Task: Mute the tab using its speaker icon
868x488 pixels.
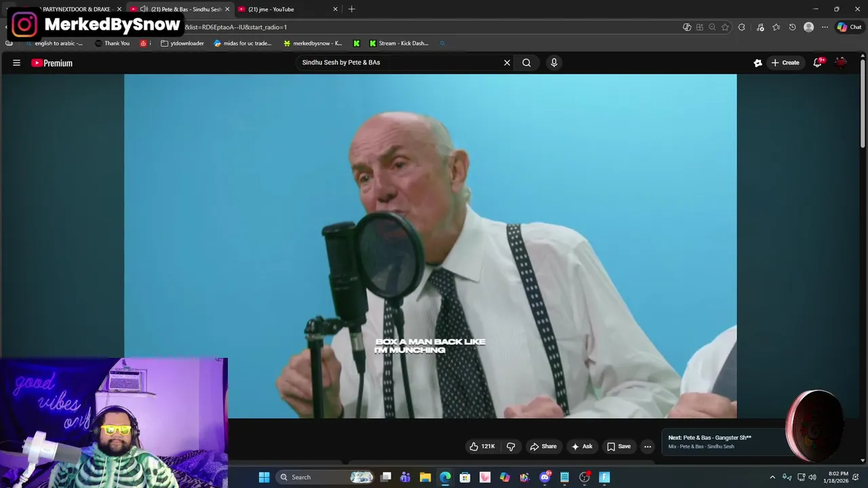Action: click(144, 9)
